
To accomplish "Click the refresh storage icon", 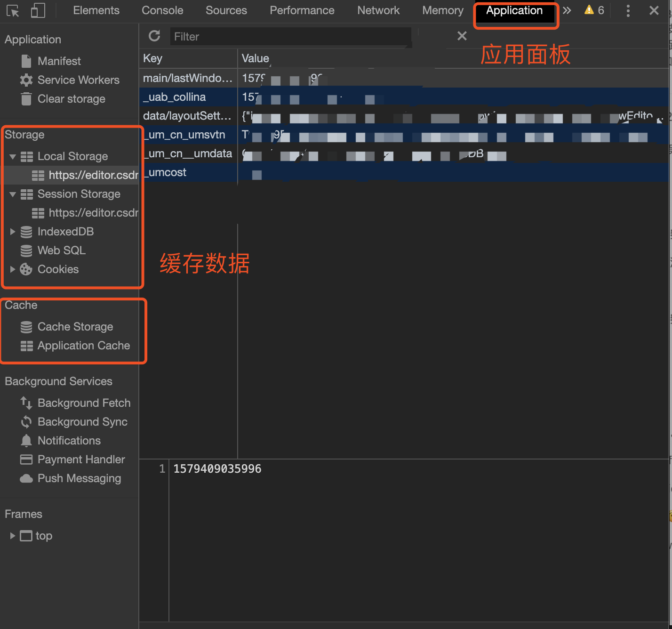I will coord(154,36).
